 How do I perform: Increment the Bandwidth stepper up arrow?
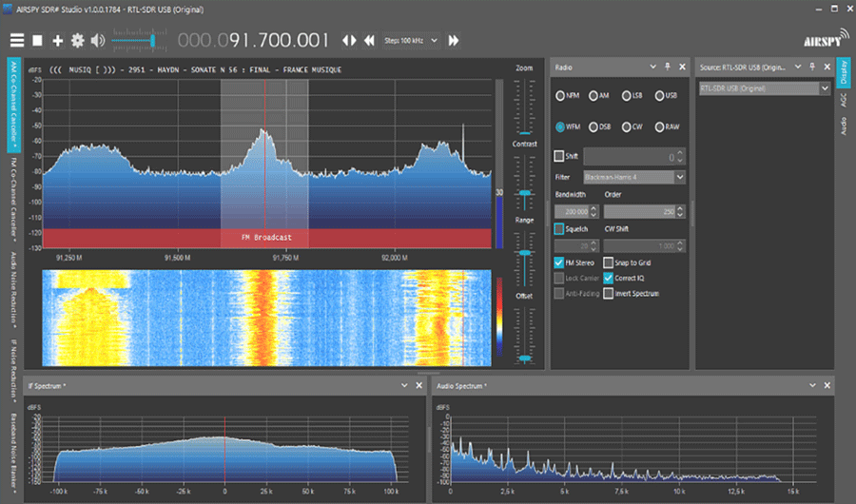593,208
